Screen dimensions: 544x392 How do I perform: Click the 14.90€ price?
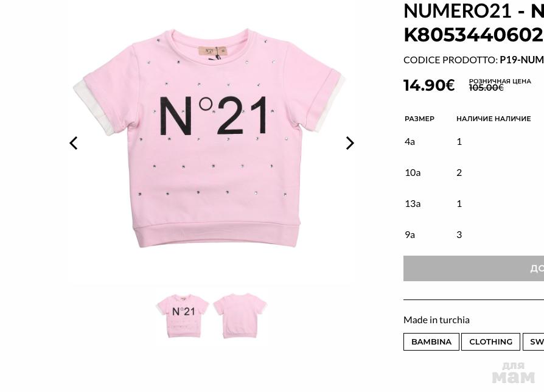[429, 85]
